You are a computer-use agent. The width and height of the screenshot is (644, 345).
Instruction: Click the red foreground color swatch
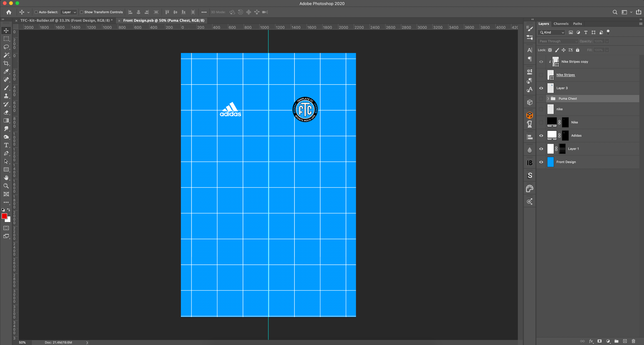point(4,216)
